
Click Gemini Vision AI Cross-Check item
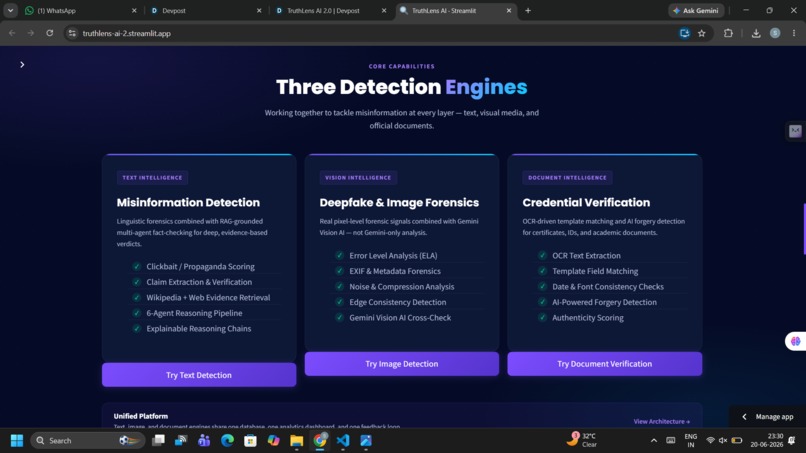tap(400, 317)
